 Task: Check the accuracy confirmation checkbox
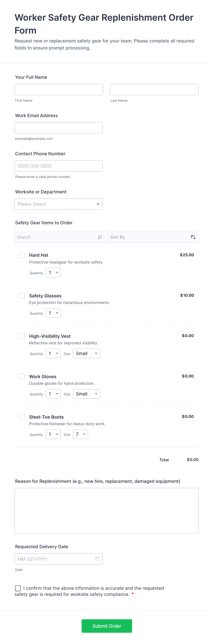pyautogui.click(x=18, y=588)
